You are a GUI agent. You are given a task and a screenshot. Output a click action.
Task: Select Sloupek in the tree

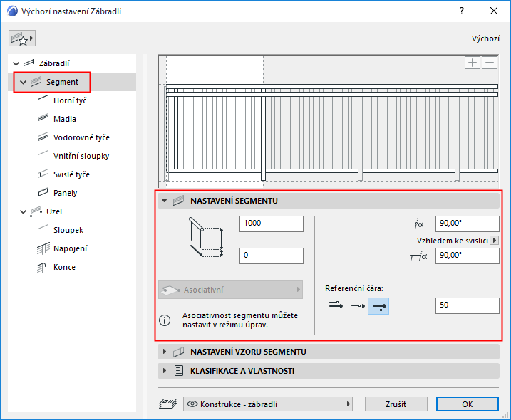[x=68, y=230]
